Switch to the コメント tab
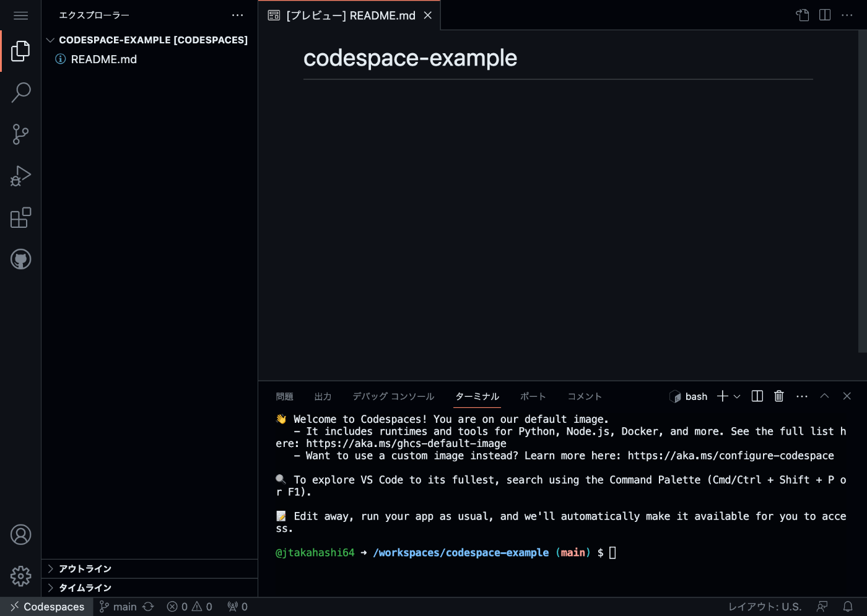This screenshot has height=616, width=867. coord(585,397)
